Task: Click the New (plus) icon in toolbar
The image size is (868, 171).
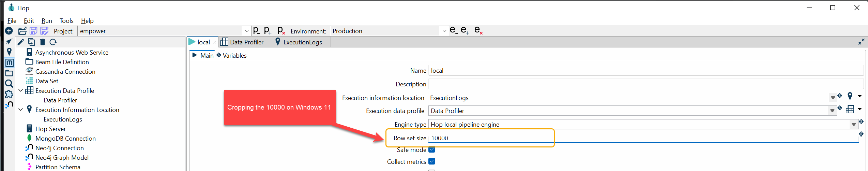Action: click(9, 31)
